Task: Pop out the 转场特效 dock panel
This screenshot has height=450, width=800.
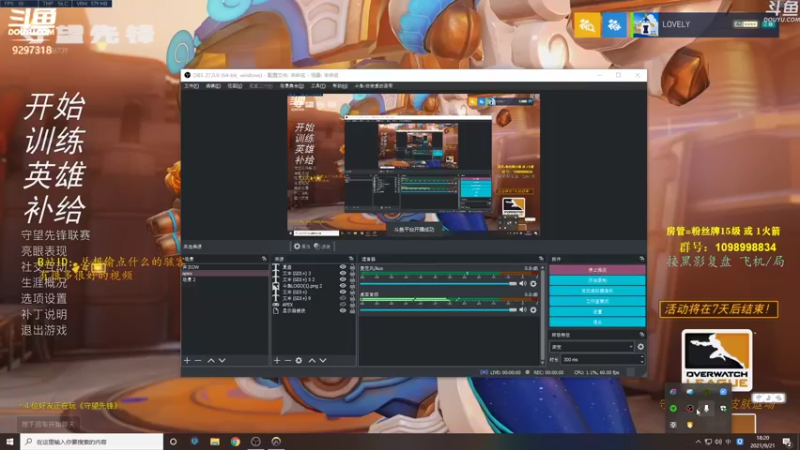Action: tap(641, 335)
